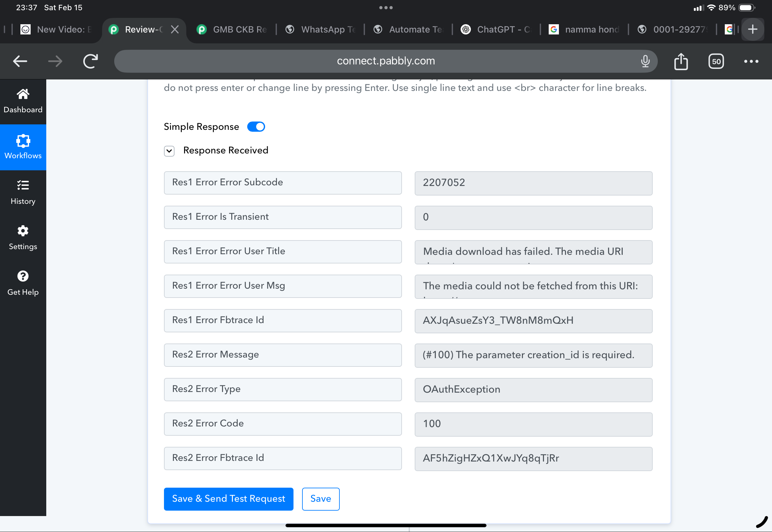Reload the page with refresh icon
Viewport: 772px width, 532px height.
[90, 61]
